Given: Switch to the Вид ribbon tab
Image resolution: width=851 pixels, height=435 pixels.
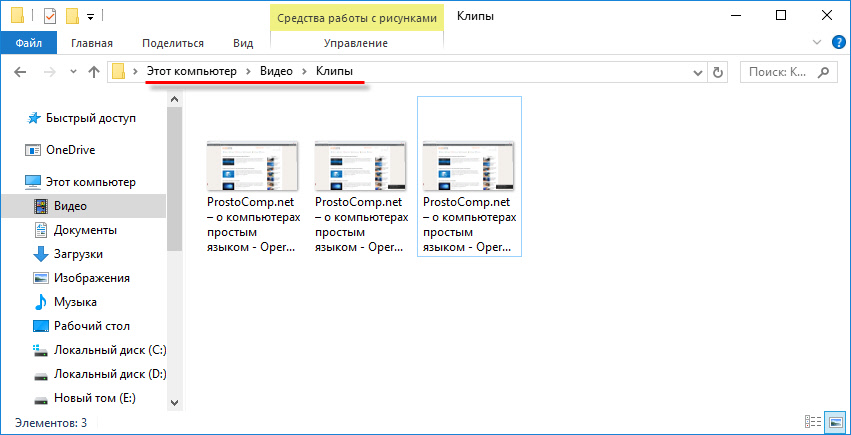Looking at the screenshot, I should pyautogui.click(x=243, y=43).
